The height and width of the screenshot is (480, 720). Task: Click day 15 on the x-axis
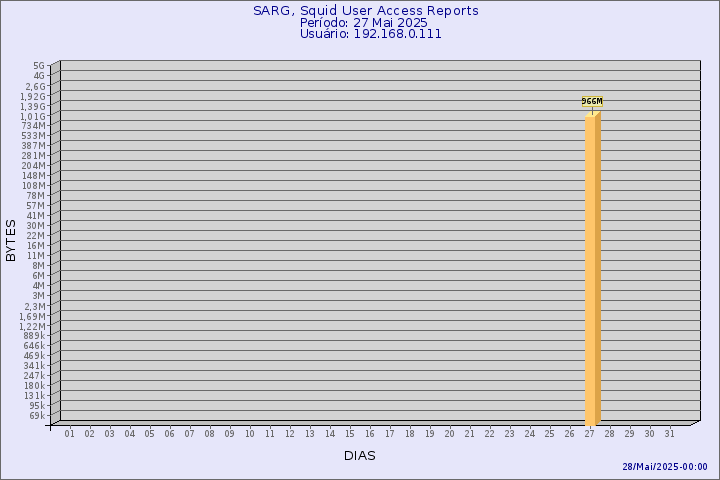pyautogui.click(x=349, y=434)
